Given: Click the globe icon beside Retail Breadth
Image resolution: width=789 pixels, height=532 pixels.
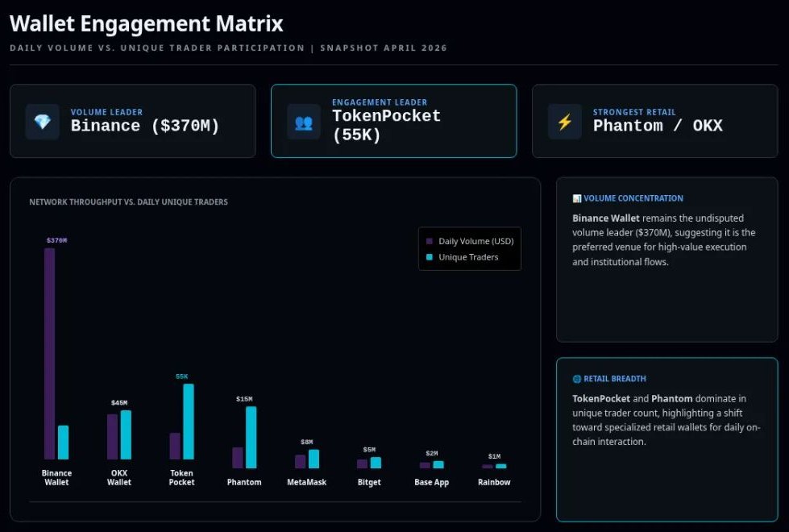Looking at the screenshot, I should click(x=577, y=379).
